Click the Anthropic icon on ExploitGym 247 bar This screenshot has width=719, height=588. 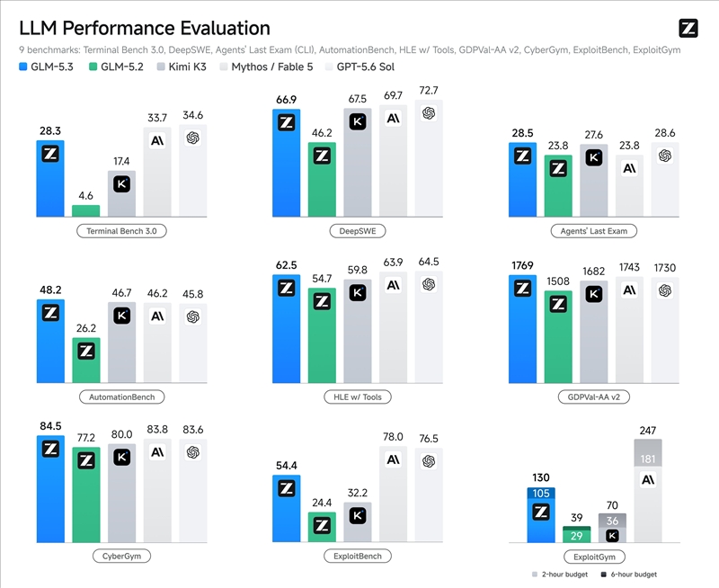(648, 480)
